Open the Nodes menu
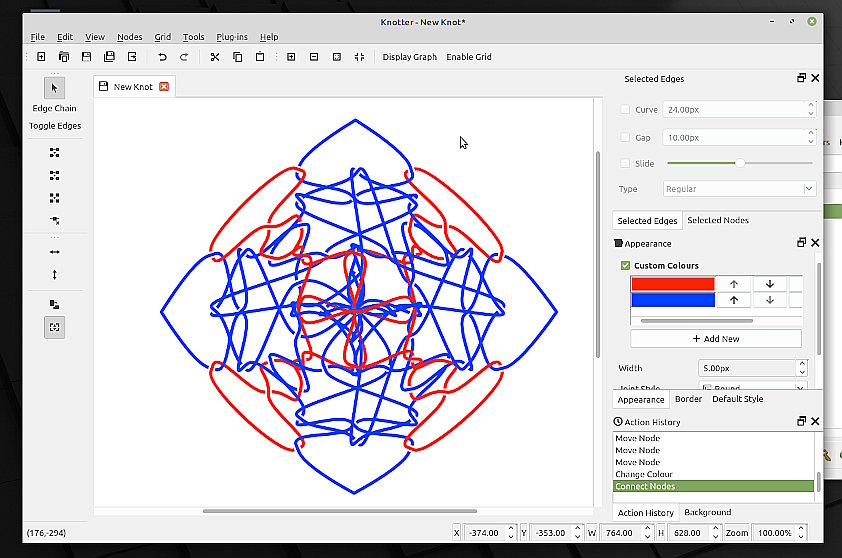Viewport: 842px width, 558px height. tap(129, 37)
